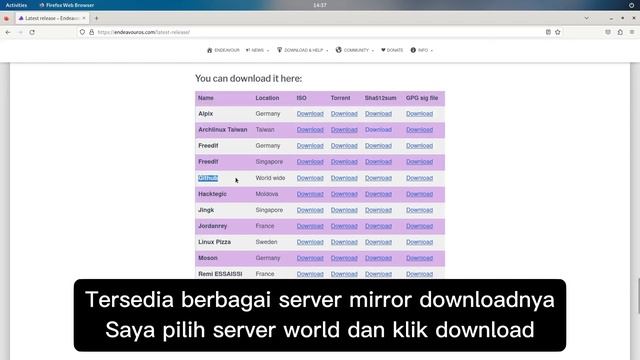This screenshot has height=360, width=640.
Task: Open the Pocket save icon
Action: click(608, 32)
